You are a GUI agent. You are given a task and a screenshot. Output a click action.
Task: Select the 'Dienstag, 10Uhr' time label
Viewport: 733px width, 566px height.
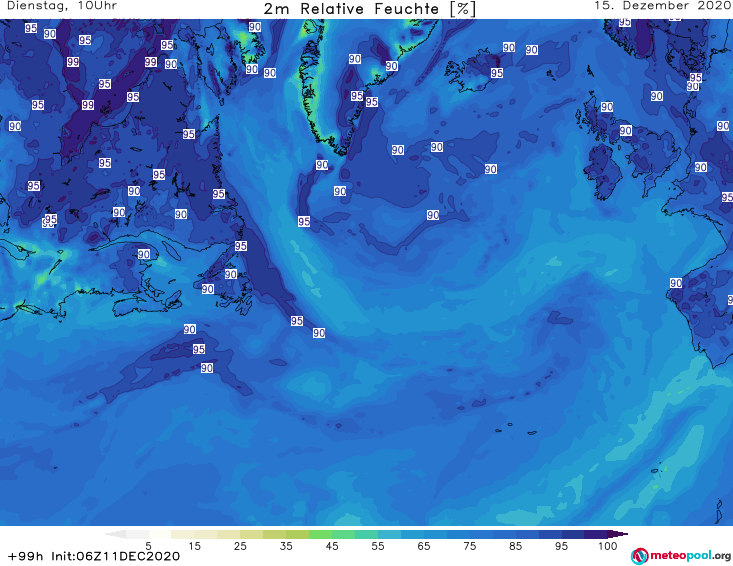click(x=62, y=6)
